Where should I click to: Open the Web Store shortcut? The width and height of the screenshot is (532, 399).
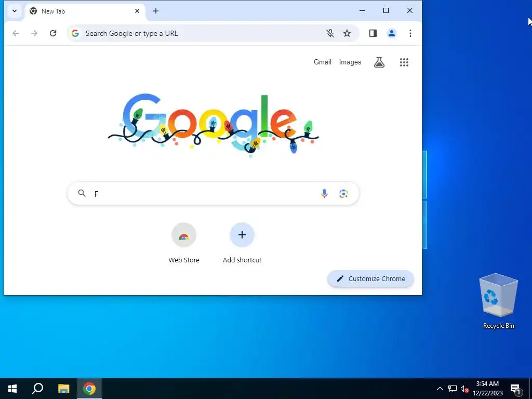click(184, 235)
